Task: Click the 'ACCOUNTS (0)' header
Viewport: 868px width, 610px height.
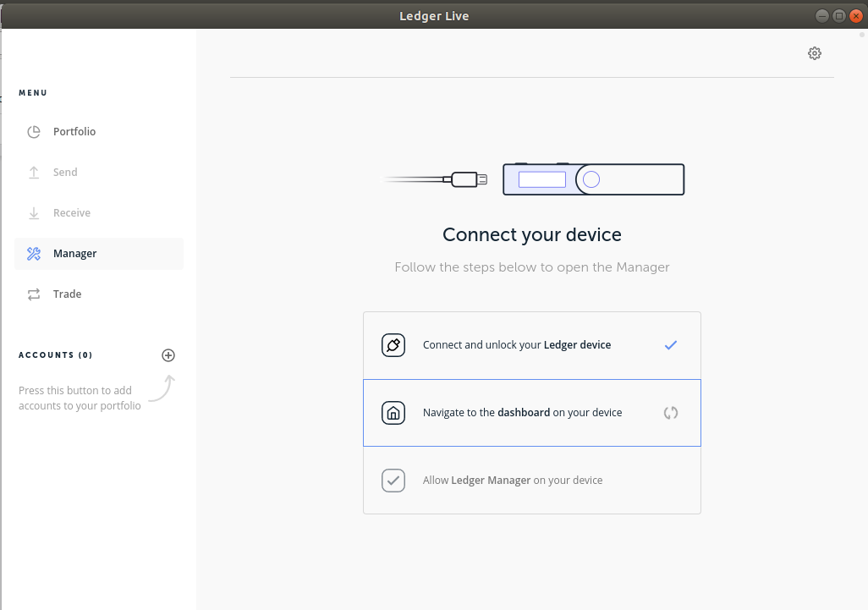Action: 55,354
